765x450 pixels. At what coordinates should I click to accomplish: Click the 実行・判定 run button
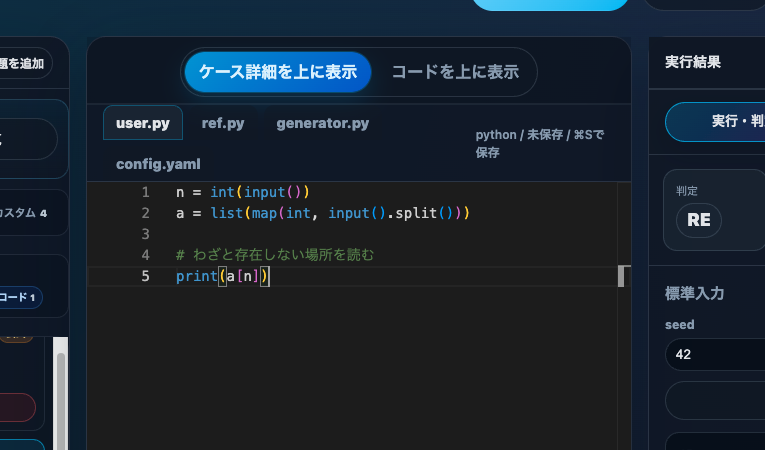[715, 122]
